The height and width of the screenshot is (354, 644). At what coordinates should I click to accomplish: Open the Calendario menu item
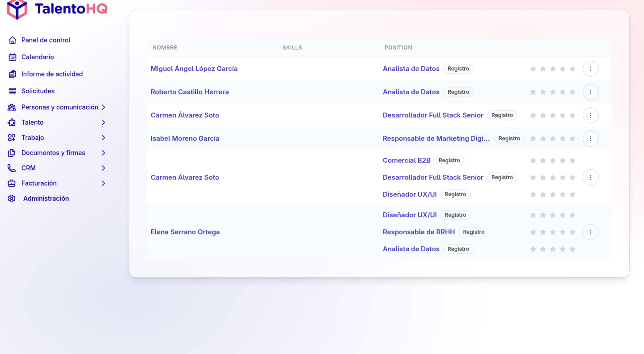point(37,57)
